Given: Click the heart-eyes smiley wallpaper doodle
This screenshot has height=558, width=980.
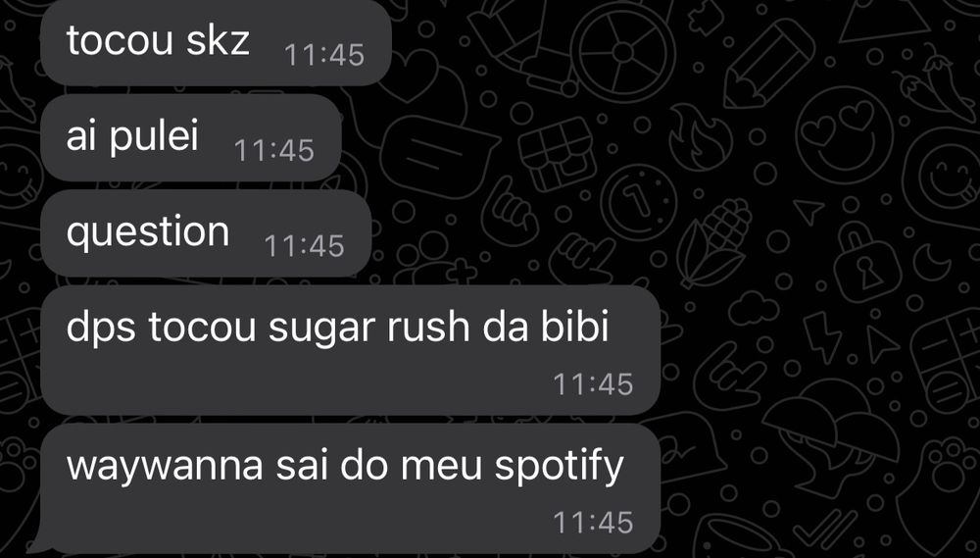Looking at the screenshot, I should coord(844,135).
